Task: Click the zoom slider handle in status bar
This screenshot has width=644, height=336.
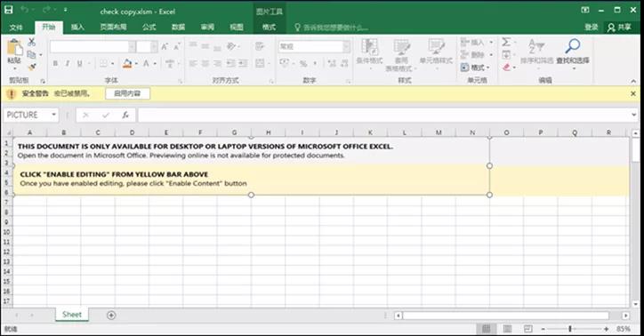Action: tap(570, 329)
